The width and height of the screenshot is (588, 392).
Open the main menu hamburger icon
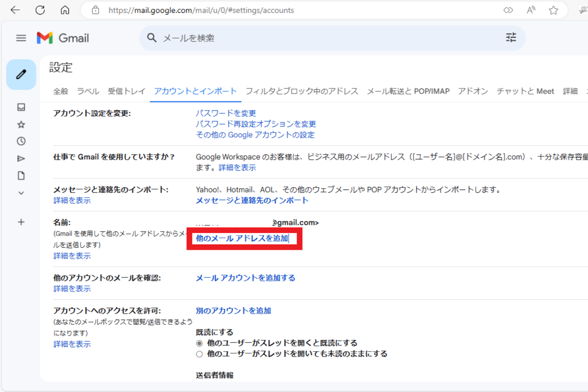(x=21, y=38)
